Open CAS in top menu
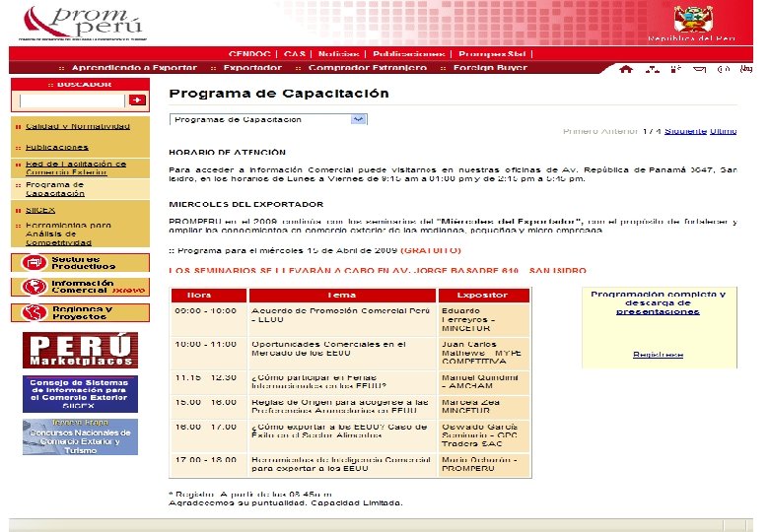The height and width of the screenshot is (532, 769). 294,54
